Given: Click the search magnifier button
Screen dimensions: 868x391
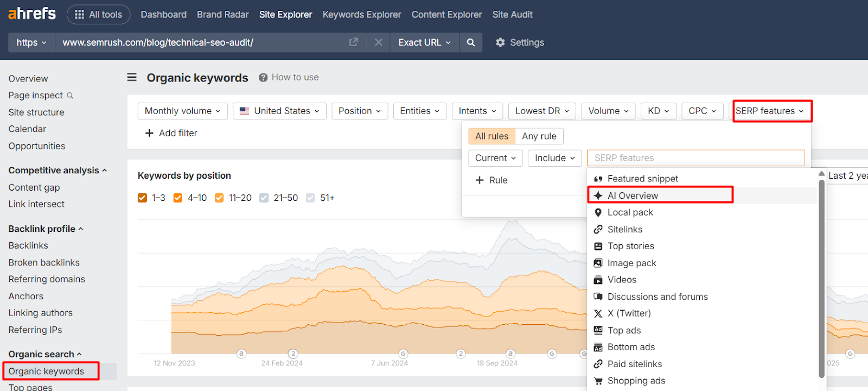Looking at the screenshot, I should point(471,42).
